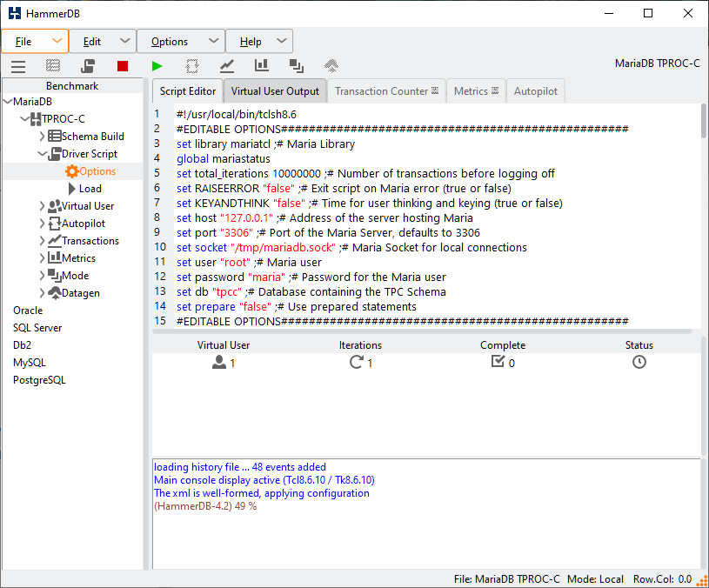Select SQL Server in benchmark list

37,328
